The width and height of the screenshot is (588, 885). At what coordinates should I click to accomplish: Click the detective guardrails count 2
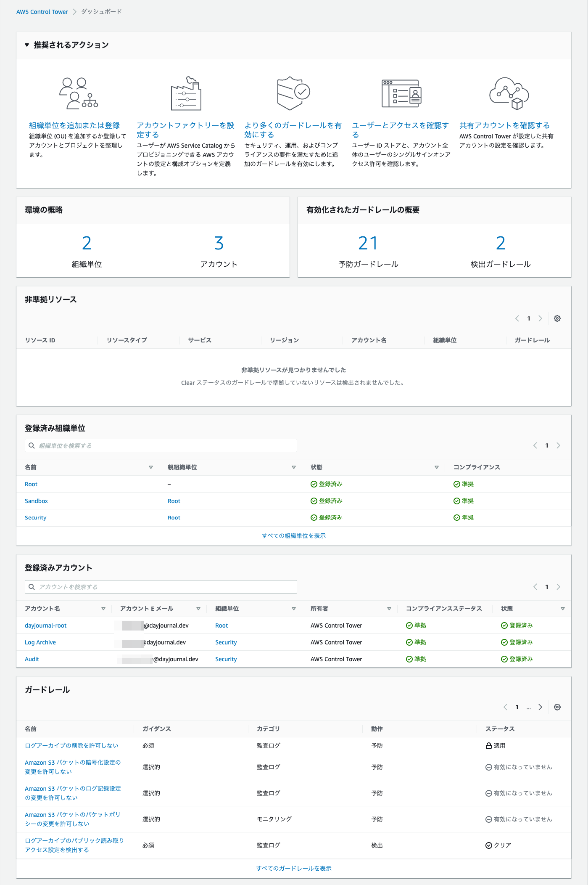[501, 243]
